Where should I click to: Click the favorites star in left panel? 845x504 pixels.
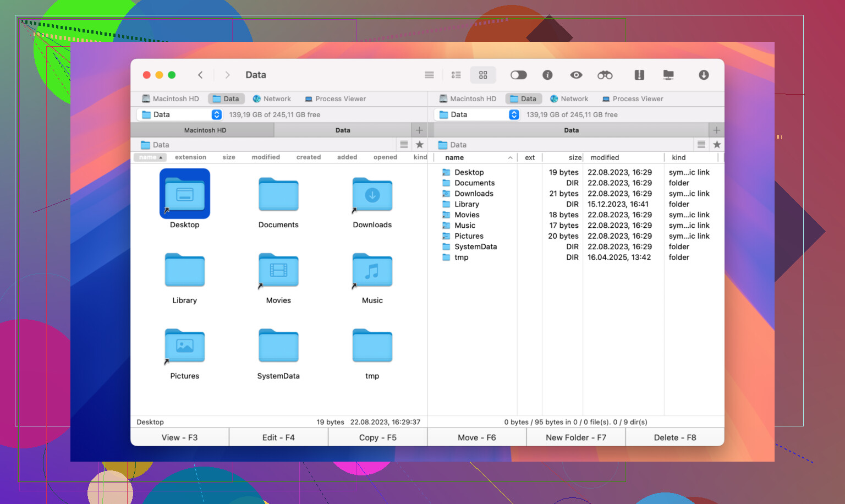click(420, 145)
